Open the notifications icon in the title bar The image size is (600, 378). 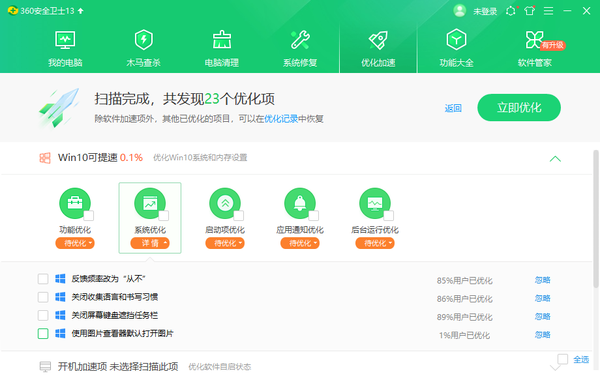coord(511,11)
